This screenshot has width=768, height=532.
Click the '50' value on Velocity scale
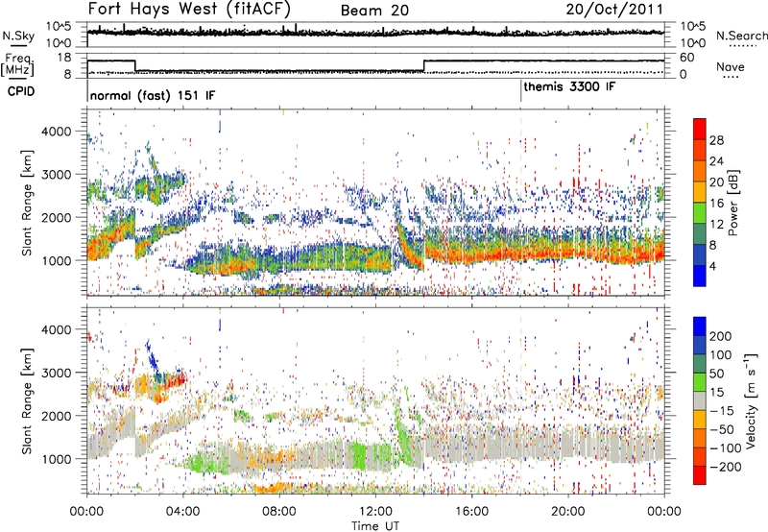[716, 374]
